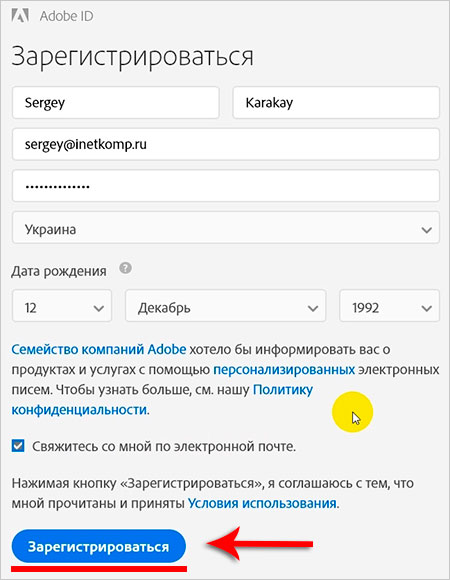Image resolution: width=450 pixels, height=580 pixels.
Task: Open the 'Условия использования' link
Action: (263, 503)
